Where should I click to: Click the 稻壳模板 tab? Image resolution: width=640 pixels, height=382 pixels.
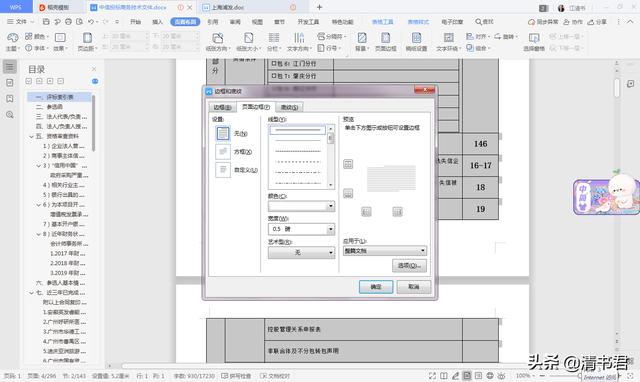(55, 7)
